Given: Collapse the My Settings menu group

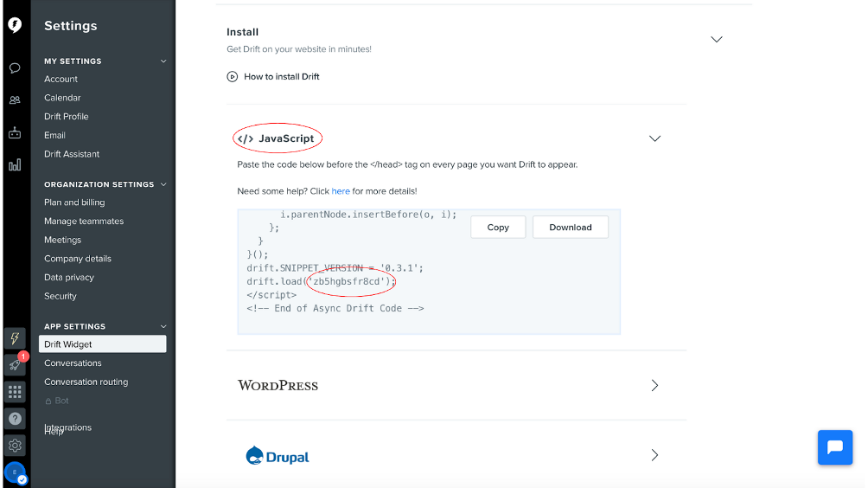Looking at the screenshot, I should coord(163,61).
